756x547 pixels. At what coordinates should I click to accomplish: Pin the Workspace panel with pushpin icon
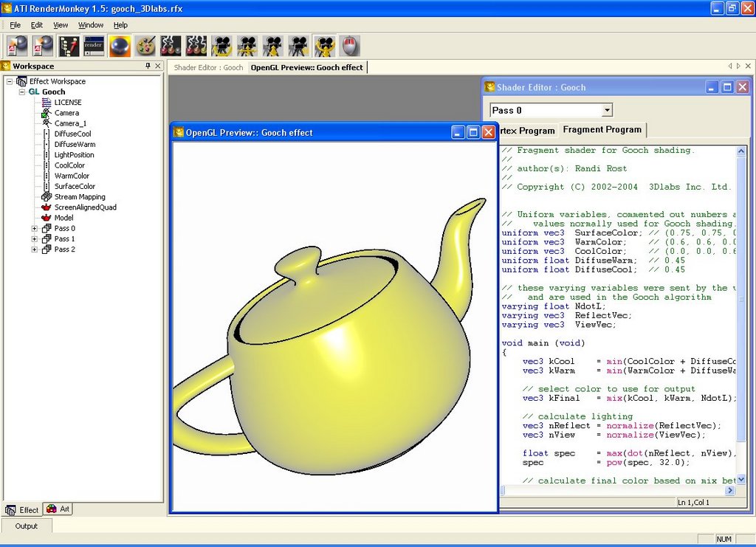click(x=148, y=66)
